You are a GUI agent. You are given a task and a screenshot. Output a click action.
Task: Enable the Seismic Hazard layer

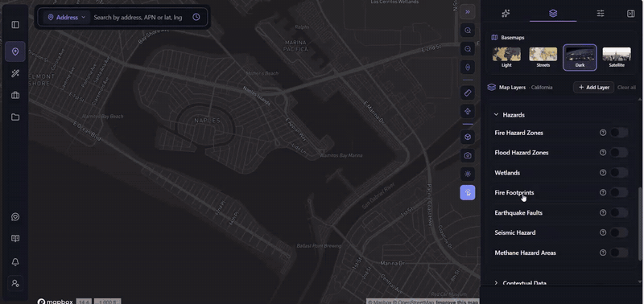pyautogui.click(x=619, y=232)
